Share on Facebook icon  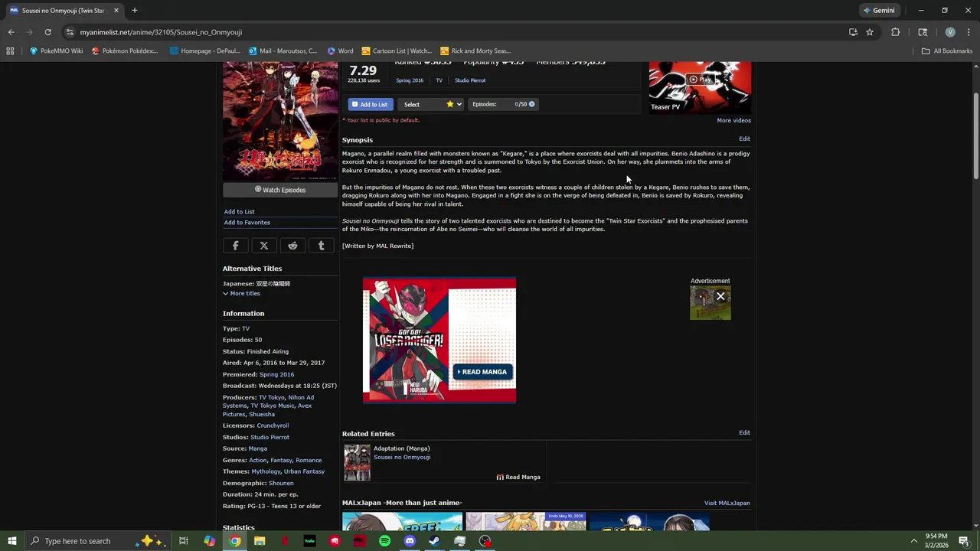pos(236,246)
